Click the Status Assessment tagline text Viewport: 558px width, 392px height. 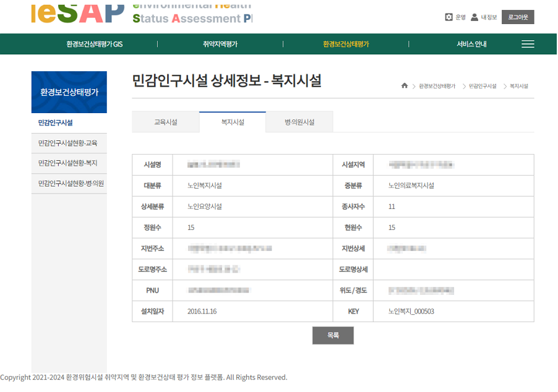tap(192, 19)
